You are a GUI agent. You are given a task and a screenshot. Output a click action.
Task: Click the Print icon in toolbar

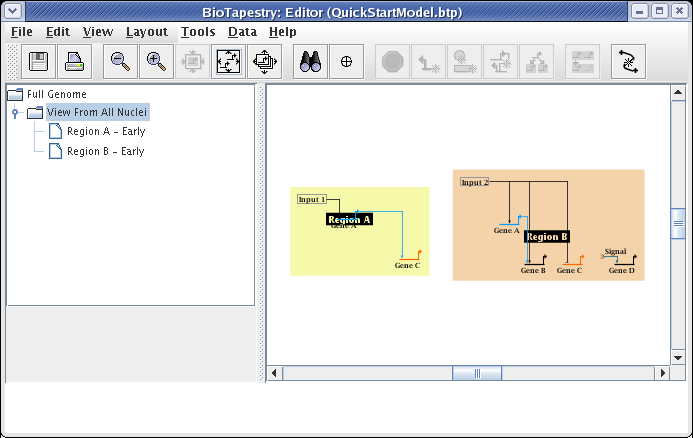coord(75,62)
